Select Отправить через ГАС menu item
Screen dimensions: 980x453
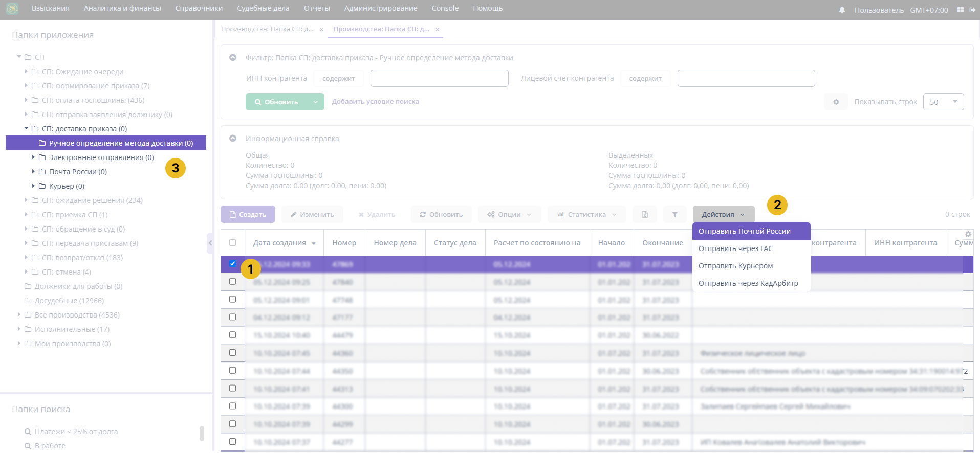coord(735,248)
